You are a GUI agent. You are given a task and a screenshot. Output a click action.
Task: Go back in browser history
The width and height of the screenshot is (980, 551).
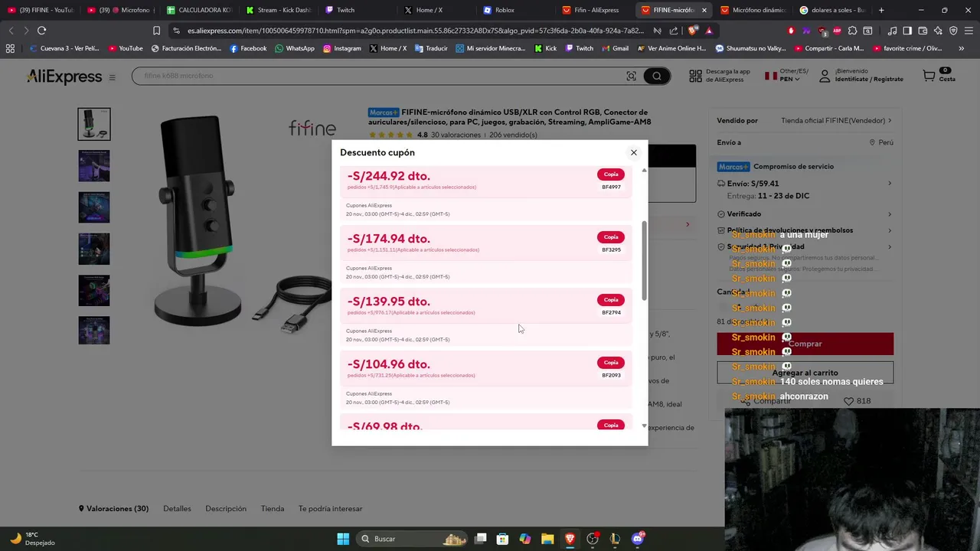pos(11,31)
